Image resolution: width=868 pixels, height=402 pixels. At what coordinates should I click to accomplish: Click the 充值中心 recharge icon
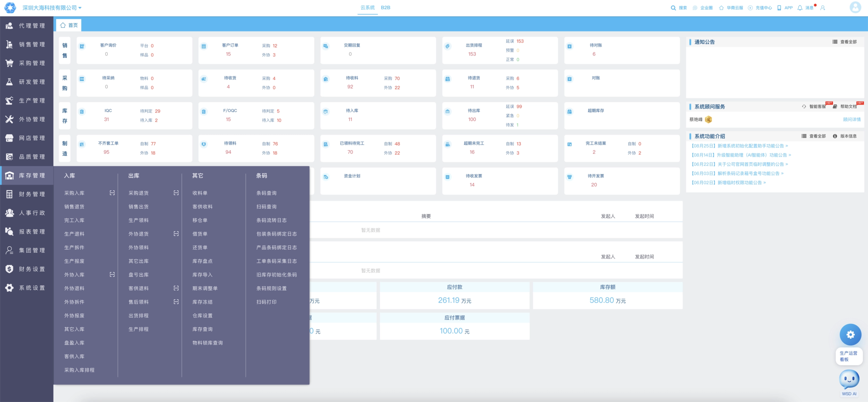coord(750,8)
